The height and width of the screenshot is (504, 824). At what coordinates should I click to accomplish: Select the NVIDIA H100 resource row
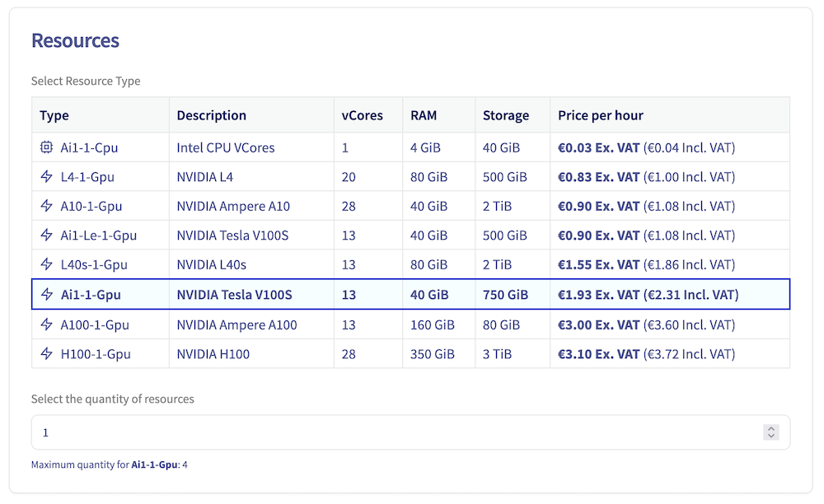click(x=213, y=354)
